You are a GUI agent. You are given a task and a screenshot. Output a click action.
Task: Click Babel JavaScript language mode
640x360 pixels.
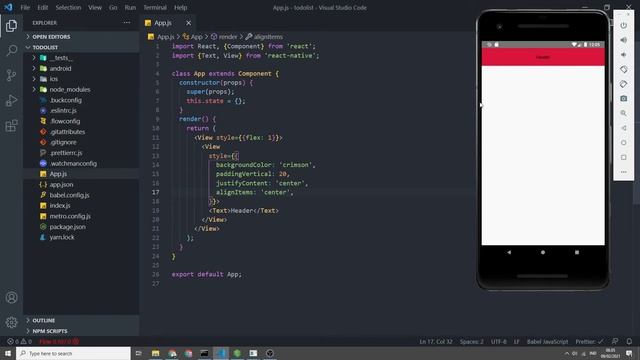(x=547, y=341)
